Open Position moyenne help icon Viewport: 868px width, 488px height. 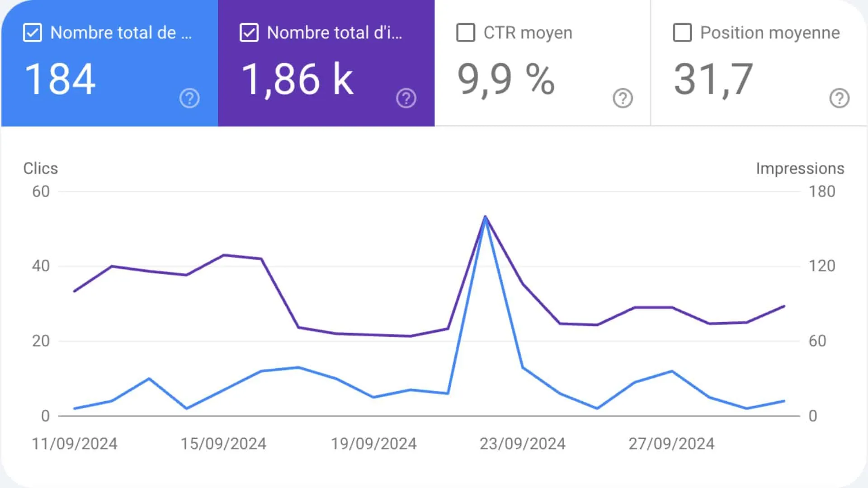[x=839, y=98]
